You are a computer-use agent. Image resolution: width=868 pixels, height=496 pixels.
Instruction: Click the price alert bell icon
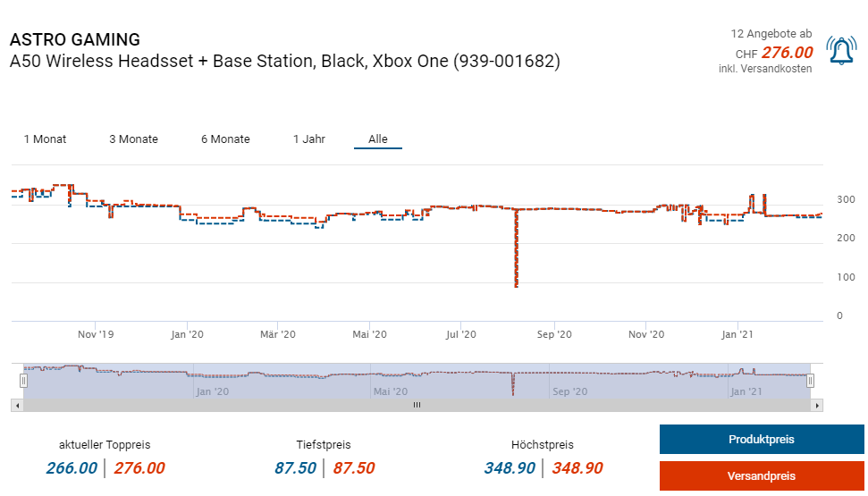point(841,51)
